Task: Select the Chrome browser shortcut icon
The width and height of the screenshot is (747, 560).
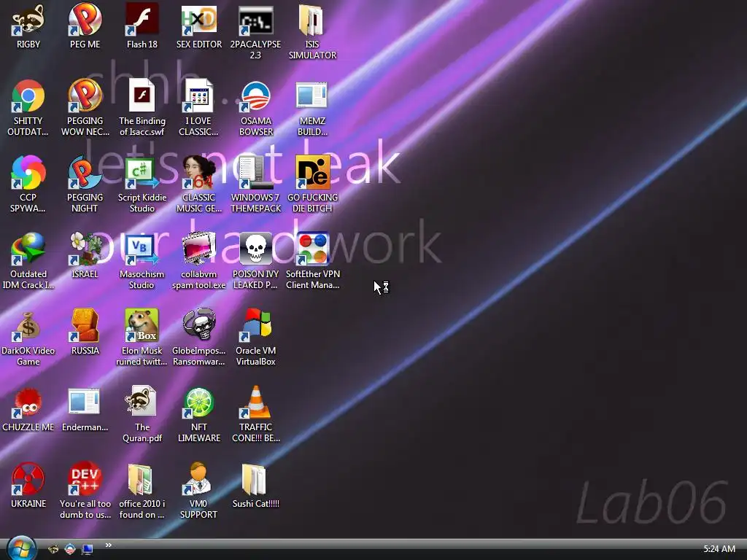Action: point(28,96)
